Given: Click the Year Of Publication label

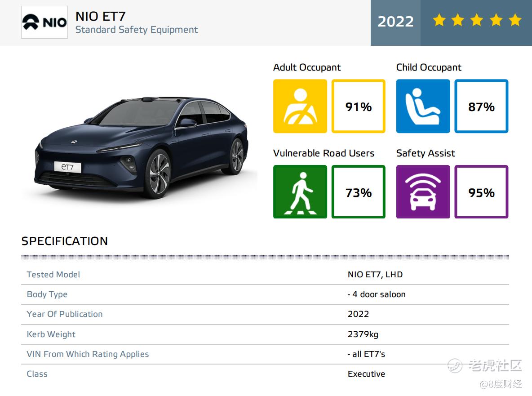Looking at the screenshot, I should (64, 314).
